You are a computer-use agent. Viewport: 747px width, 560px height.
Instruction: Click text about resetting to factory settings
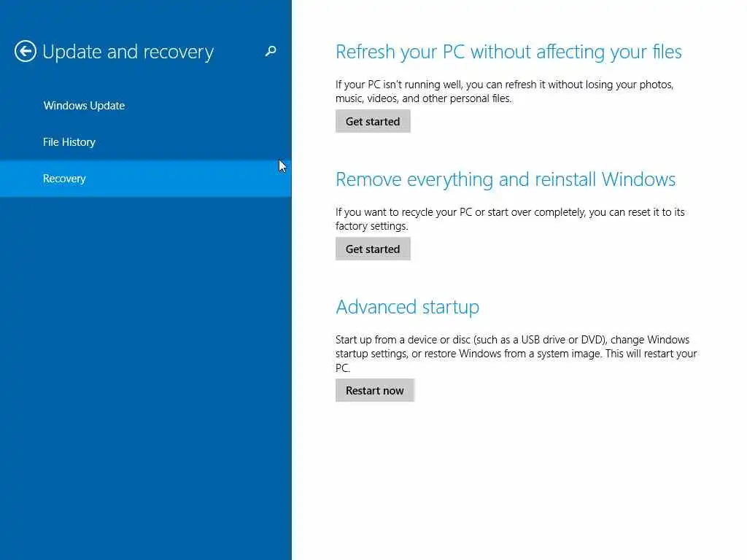[510, 219]
